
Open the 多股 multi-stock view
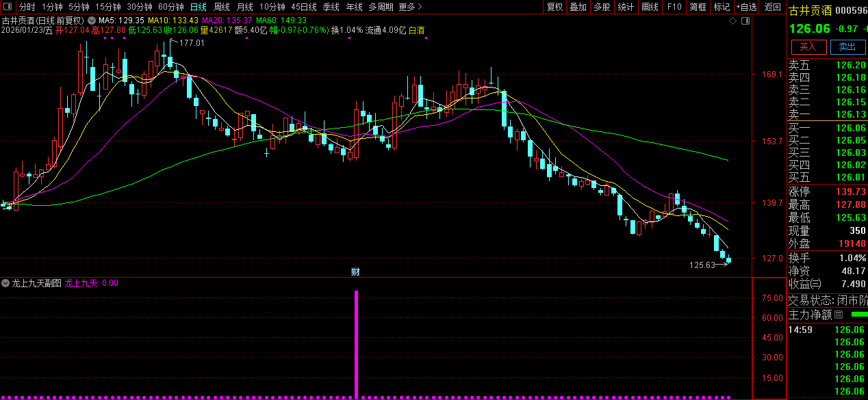602,7
